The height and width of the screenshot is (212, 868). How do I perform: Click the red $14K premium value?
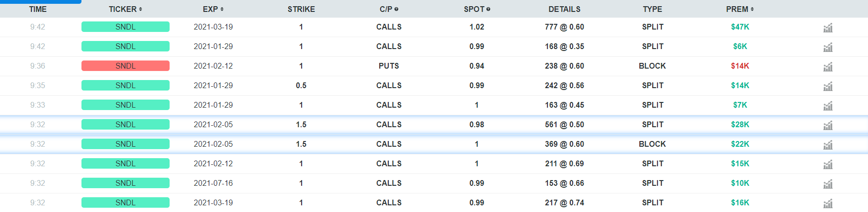pyautogui.click(x=740, y=66)
